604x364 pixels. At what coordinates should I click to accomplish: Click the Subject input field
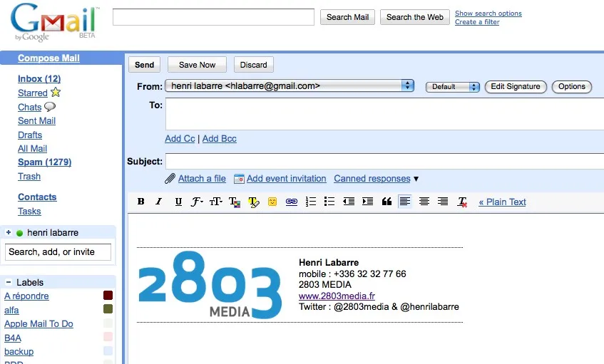click(385, 161)
